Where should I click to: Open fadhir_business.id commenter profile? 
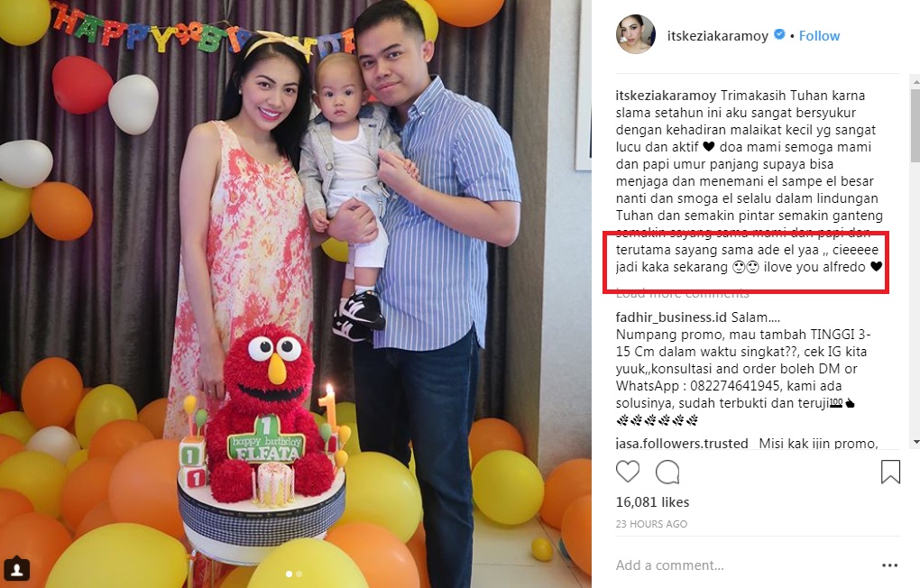[671, 317]
